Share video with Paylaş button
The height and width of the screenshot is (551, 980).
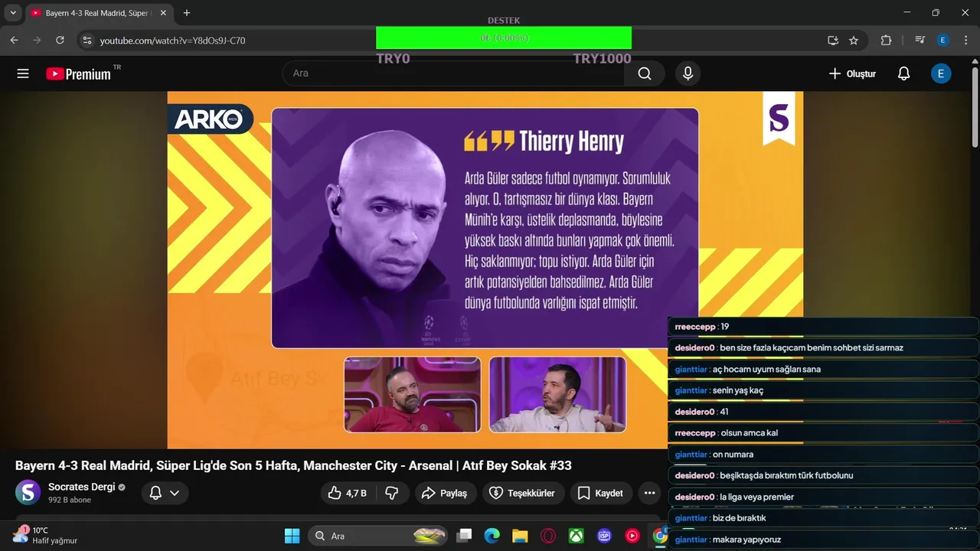(x=446, y=493)
